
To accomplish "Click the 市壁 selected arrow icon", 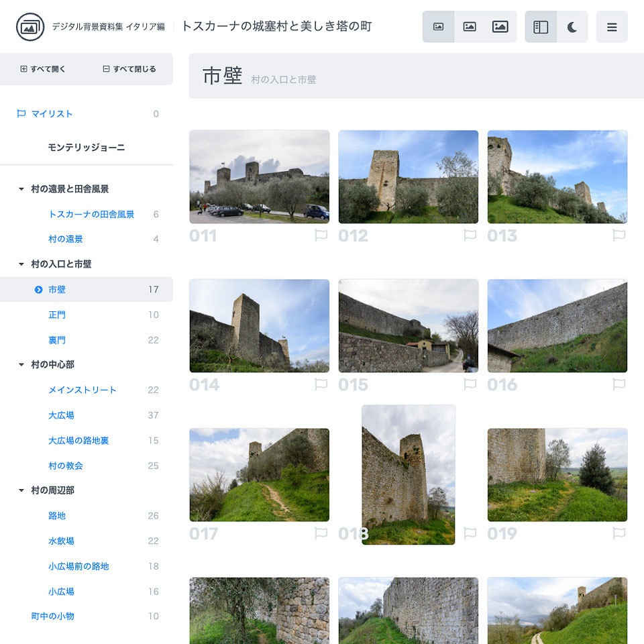I will point(38,290).
